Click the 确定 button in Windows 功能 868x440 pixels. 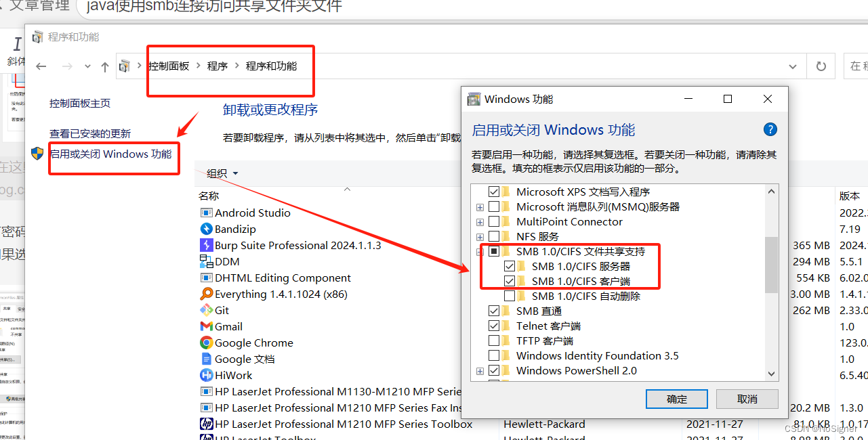click(676, 399)
